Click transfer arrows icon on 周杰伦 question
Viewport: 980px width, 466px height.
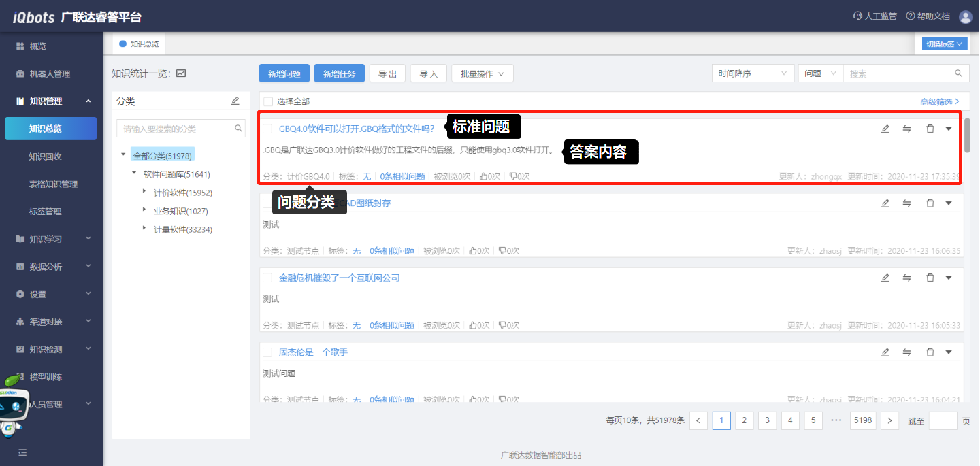(906, 352)
